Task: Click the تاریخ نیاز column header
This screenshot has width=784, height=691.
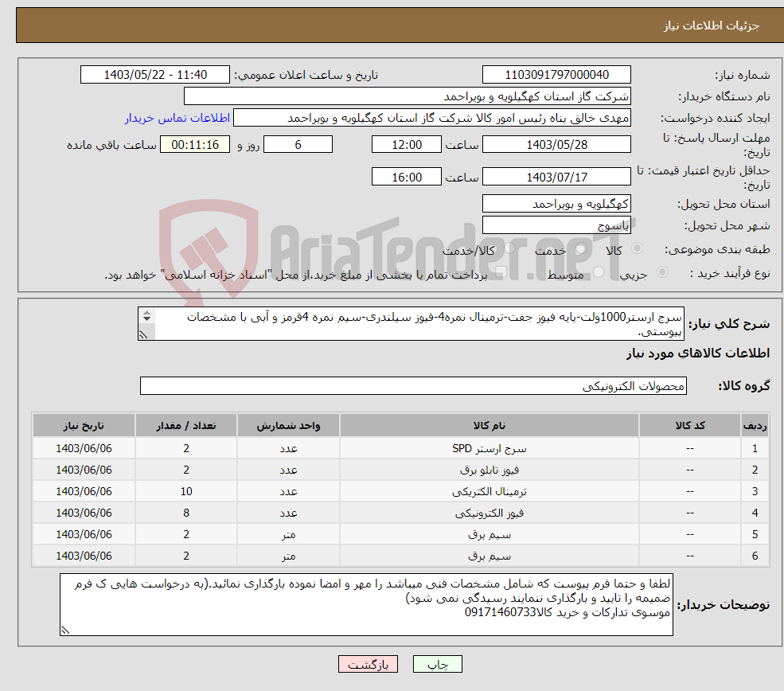Action: (84, 425)
